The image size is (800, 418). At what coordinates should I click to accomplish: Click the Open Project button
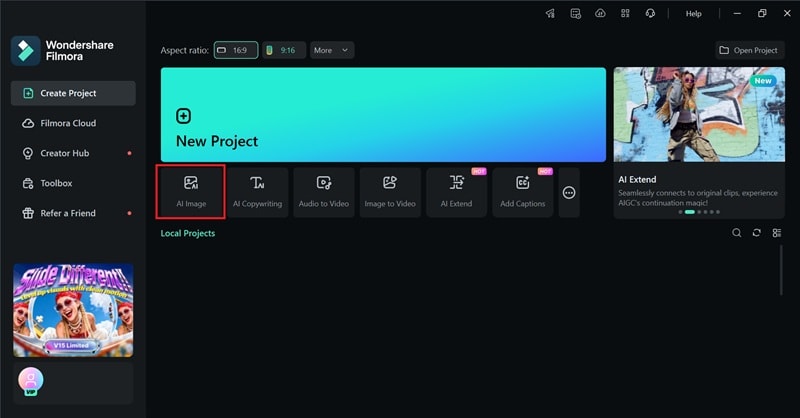point(749,50)
